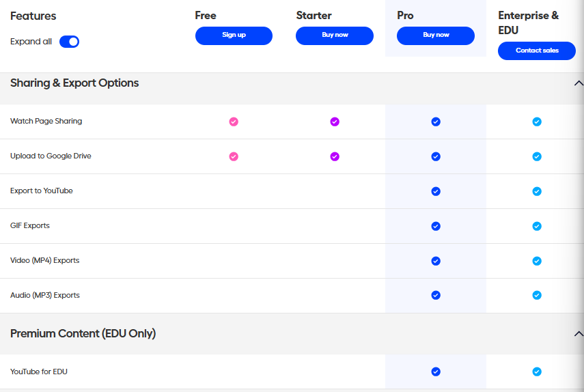Click Buy now under Pro plan
This screenshot has width=584, height=392.
436,36
